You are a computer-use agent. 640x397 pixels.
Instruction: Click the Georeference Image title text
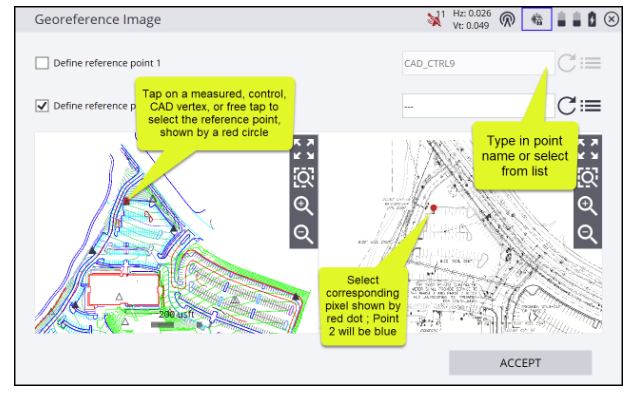tap(98, 20)
